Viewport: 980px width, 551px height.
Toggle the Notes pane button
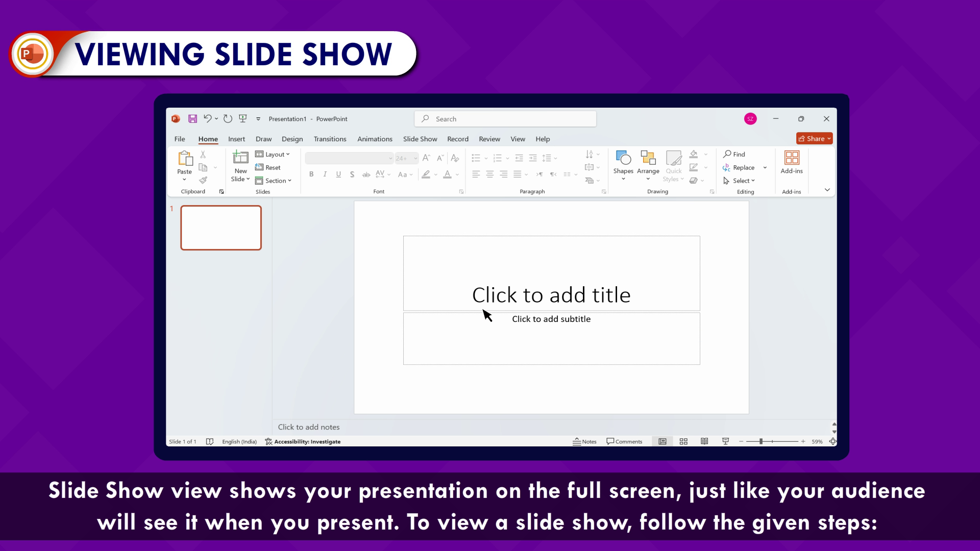click(584, 442)
